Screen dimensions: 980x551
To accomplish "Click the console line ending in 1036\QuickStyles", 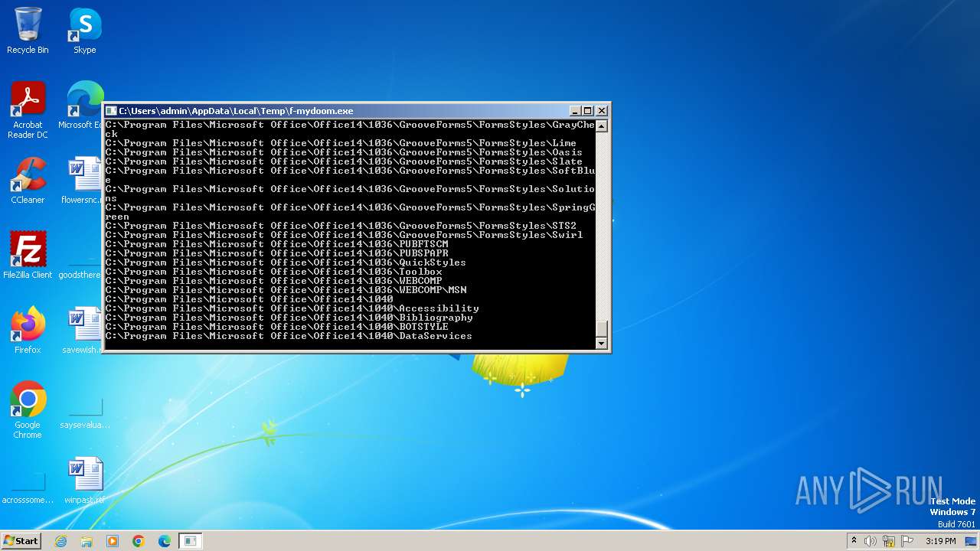I will [286, 262].
